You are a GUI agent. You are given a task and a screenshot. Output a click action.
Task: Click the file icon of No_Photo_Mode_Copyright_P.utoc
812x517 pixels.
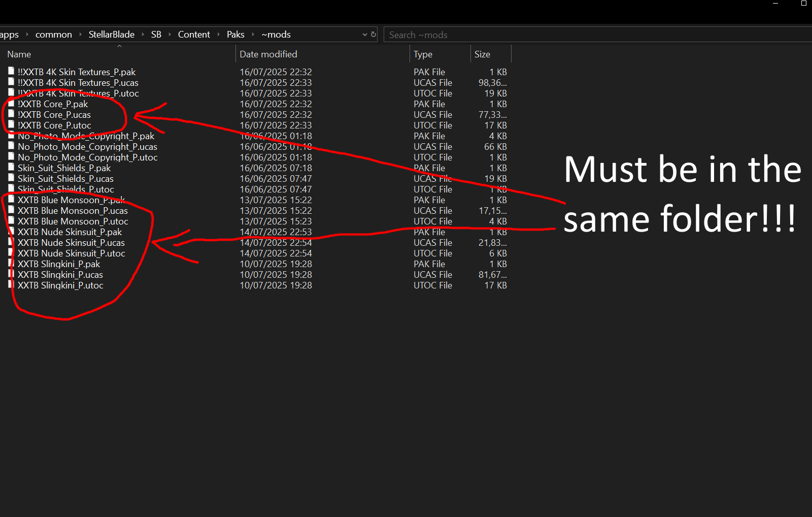[x=11, y=156]
